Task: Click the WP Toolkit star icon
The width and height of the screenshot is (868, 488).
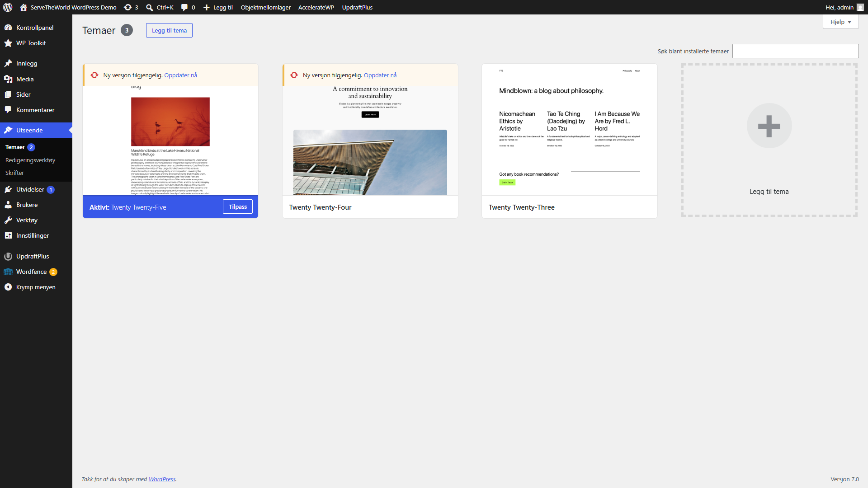Action: tap(8, 43)
